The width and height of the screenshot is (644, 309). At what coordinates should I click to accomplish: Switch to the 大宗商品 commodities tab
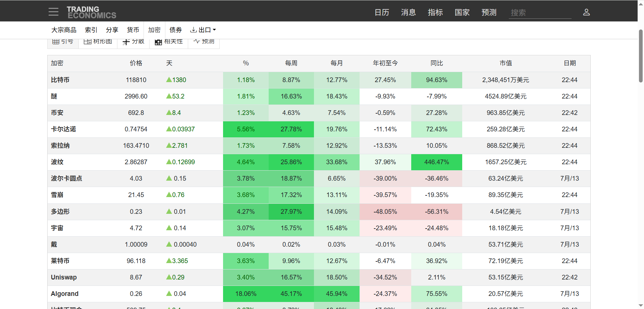coord(64,30)
